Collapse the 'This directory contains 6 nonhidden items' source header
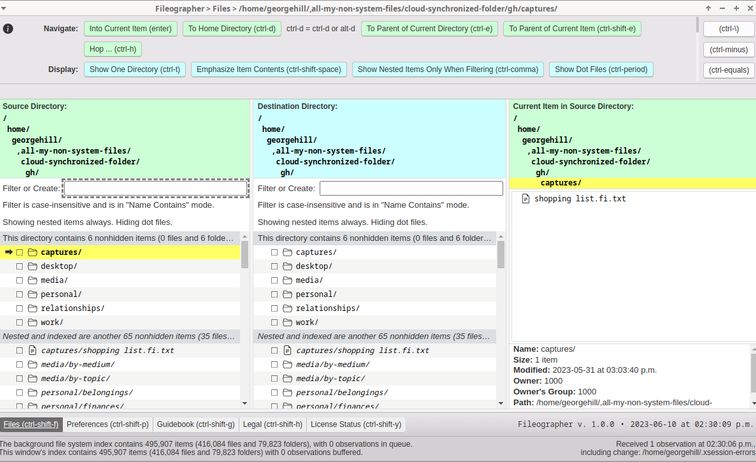The height and width of the screenshot is (462, 756). click(120, 238)
